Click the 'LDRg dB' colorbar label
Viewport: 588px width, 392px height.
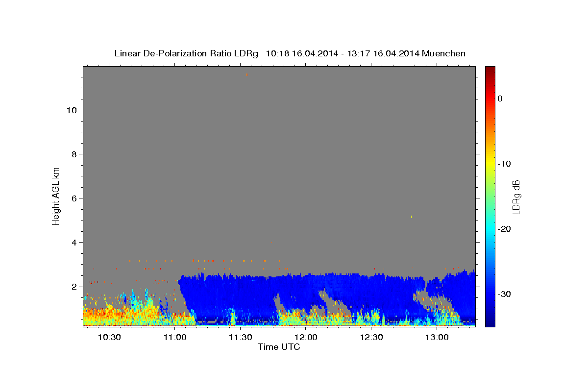pyautogui.click(x=516, y=197)
